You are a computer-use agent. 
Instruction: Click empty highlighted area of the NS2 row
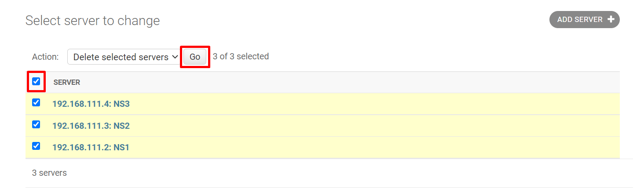coord(352,126)
